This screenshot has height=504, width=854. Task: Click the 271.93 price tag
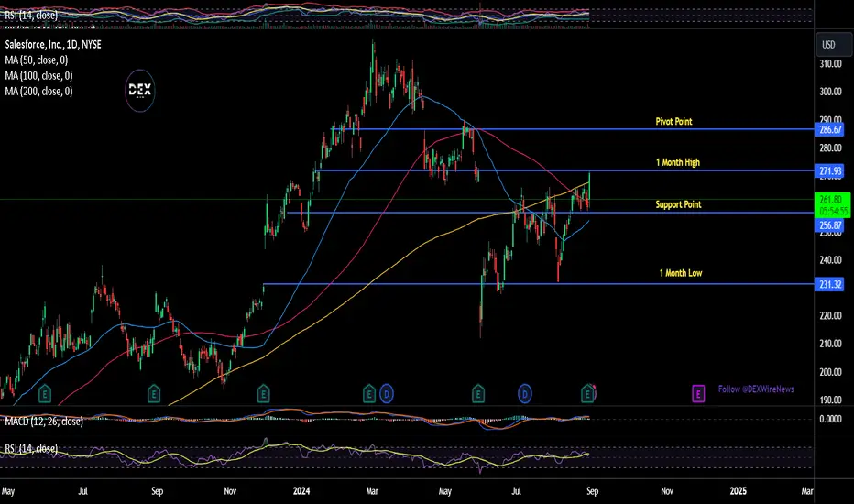830,171
